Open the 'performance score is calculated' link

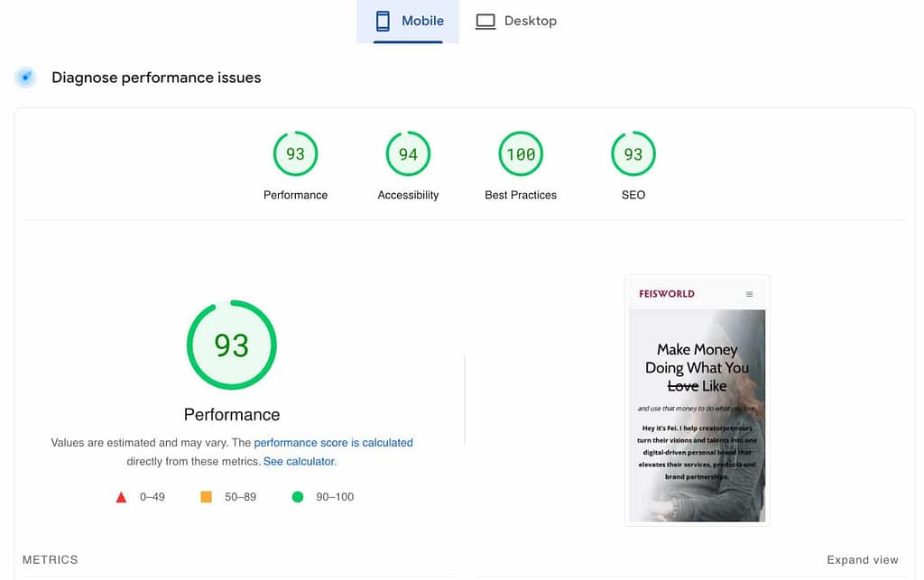(333, 443)
